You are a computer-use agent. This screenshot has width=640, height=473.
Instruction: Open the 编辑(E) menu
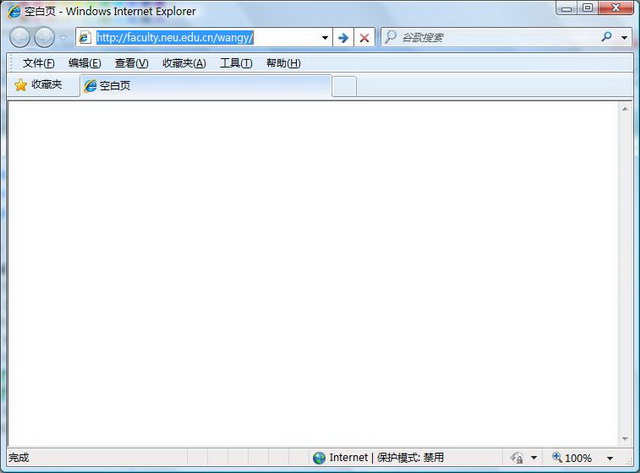(85, 63)
